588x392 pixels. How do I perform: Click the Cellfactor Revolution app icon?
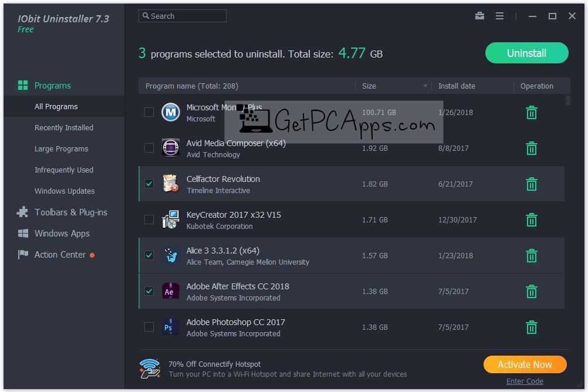click(171, 183)
